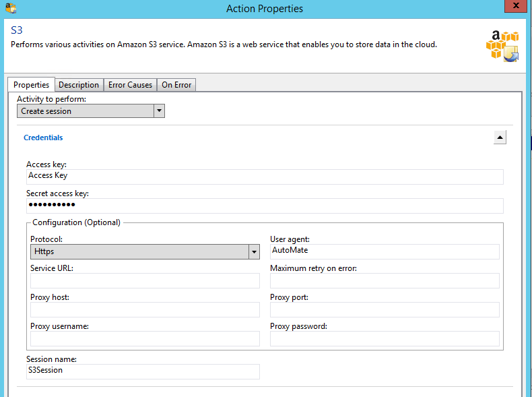The image size is (532, 397).
Task: Click the Proxy port input field
Action: [385, 309]
